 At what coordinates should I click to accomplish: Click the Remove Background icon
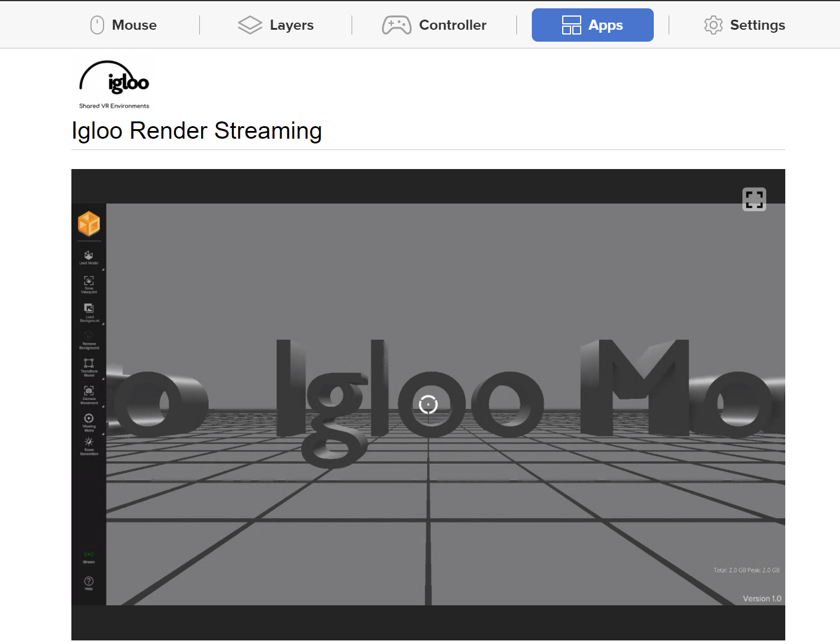pyautogui.click(x=89, y=339)
